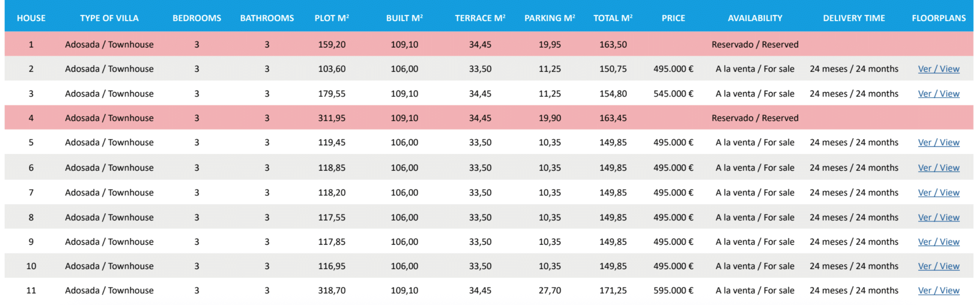Screen dimensions: 980x305
Task: Open the floorplan View link for house 6
Action: (x=938, y=168)
